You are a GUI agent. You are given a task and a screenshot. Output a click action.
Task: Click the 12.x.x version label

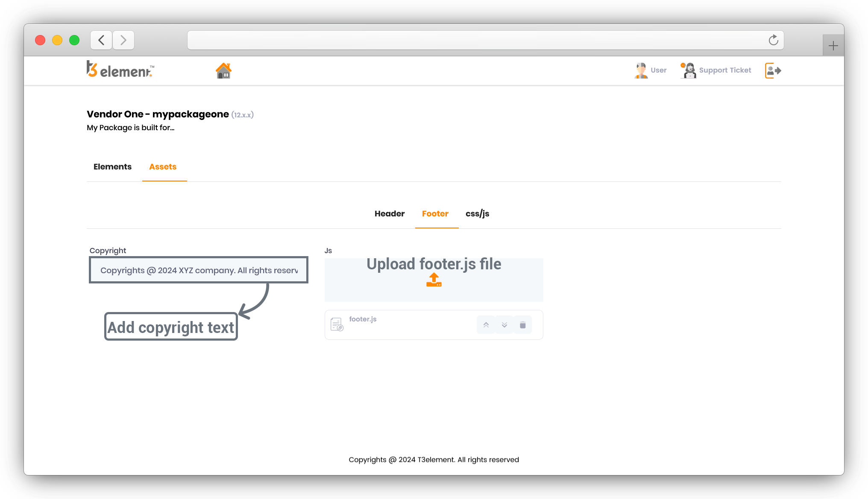click(x=243, y=115)
